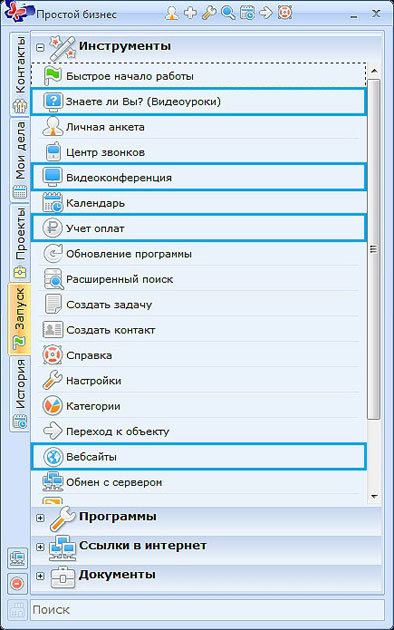This screenshot has width=394, height=630.
Task: Click the plus add icon in title toolbar
Action: tap(190, 13)
